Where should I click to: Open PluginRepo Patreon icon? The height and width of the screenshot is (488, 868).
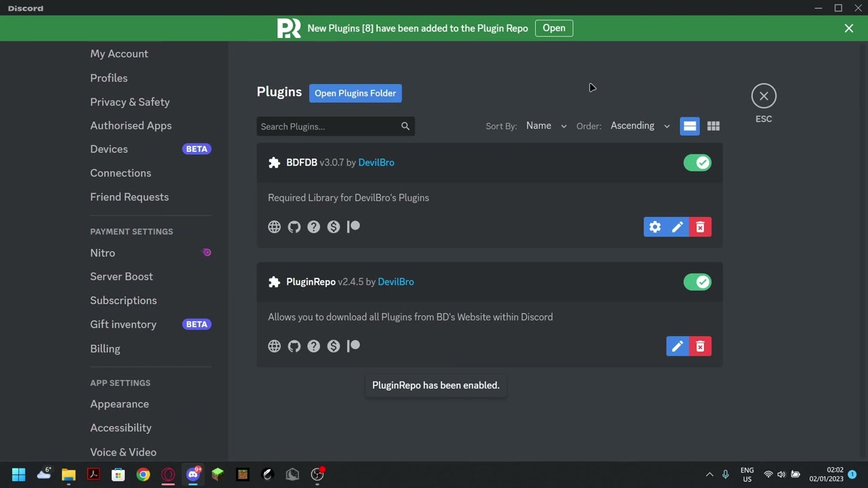353,346
